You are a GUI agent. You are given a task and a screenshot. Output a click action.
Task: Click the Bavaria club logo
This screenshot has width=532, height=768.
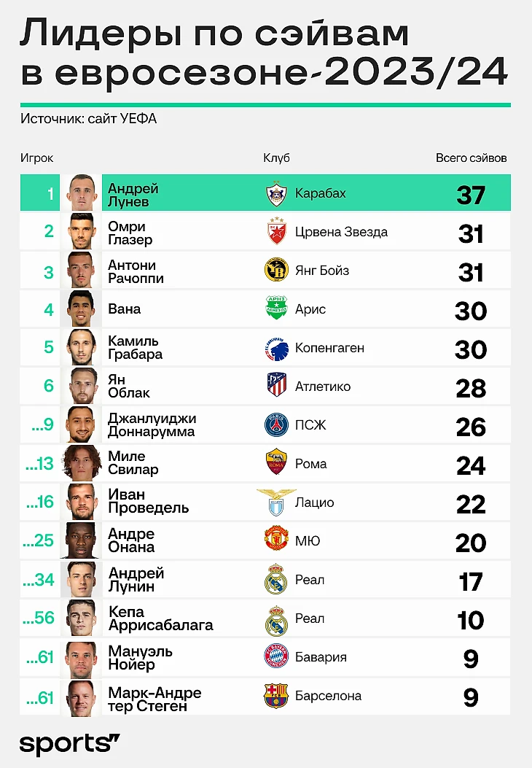[275, 657]
